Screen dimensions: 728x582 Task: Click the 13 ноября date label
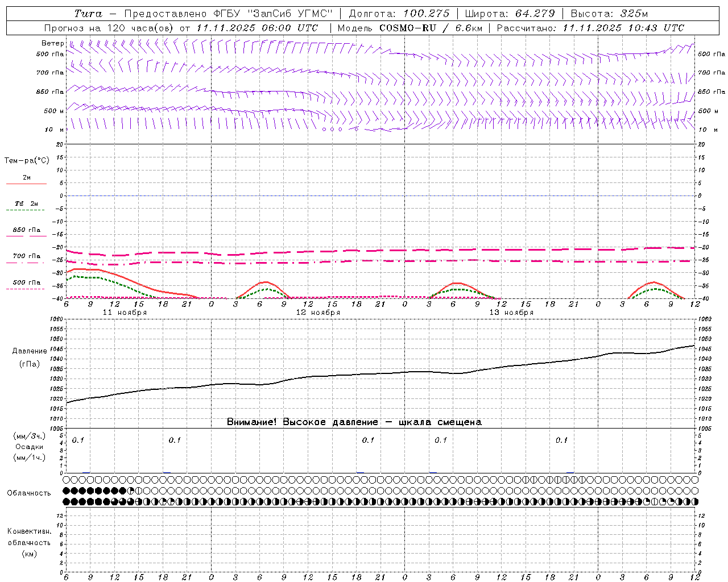(511, 313)
